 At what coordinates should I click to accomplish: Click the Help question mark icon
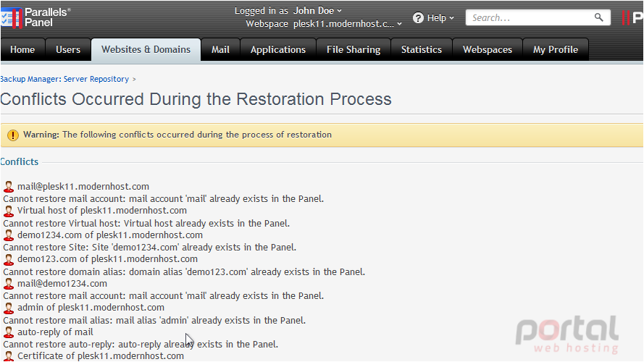pos(418,18)
